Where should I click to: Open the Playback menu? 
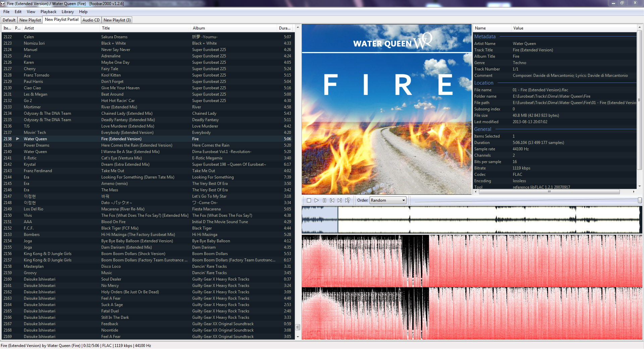49,12
